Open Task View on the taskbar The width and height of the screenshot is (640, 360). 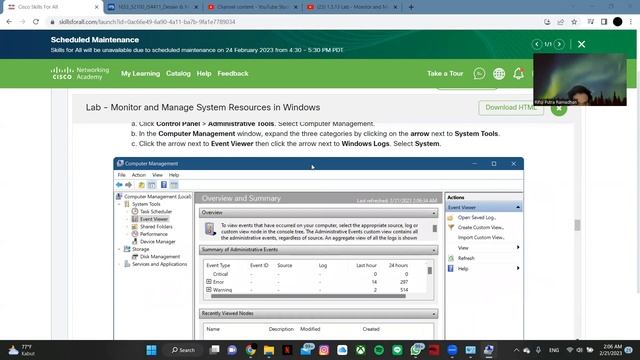pyautogui.click(x=214, y=350)
